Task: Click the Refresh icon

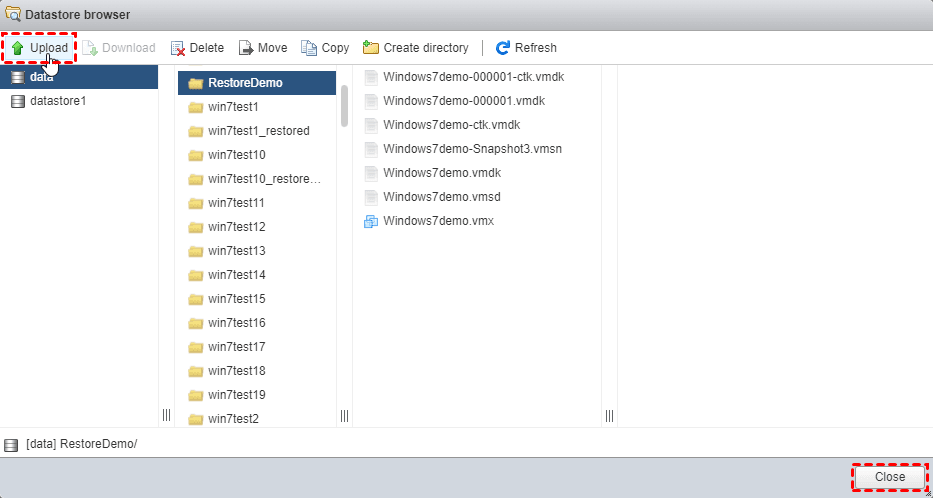Action: 503,48
